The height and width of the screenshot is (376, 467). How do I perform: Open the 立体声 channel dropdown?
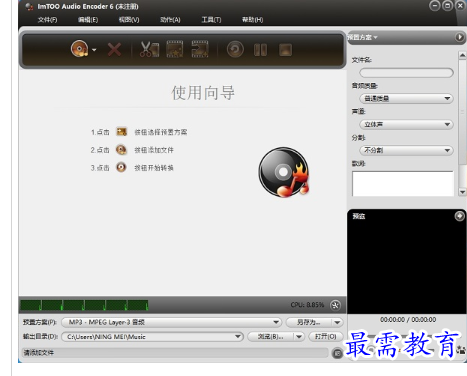(x=406, y=125)
